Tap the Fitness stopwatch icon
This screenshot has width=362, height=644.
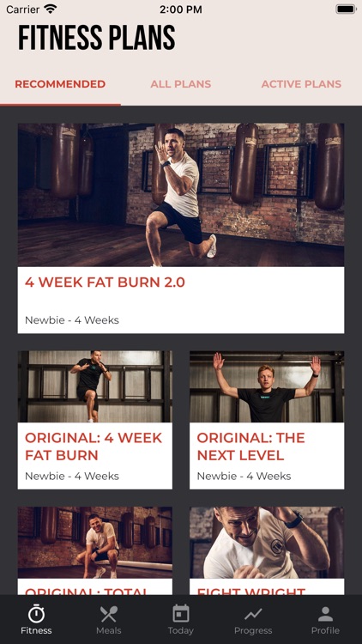pyautogui.click(x=36, y=614)
